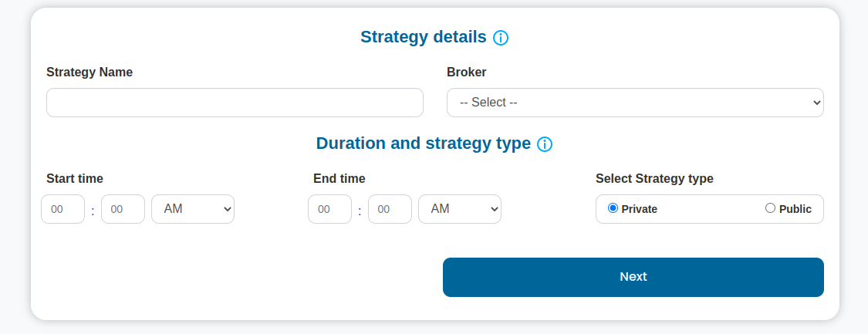868x334 pixels.
Task: Choose the Public strategy type radio button
Action: click(x=770, y=208)
